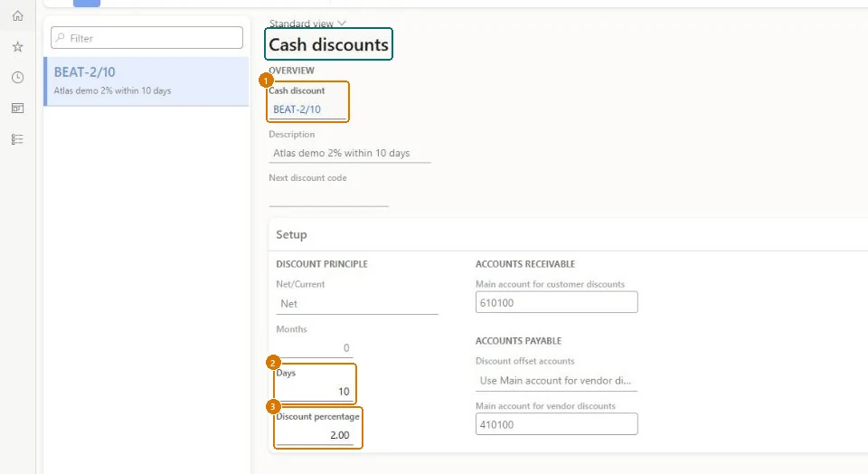Open the Home icon in sidebar
Viewport: 868px width, 474px height.
coord(18,16)
